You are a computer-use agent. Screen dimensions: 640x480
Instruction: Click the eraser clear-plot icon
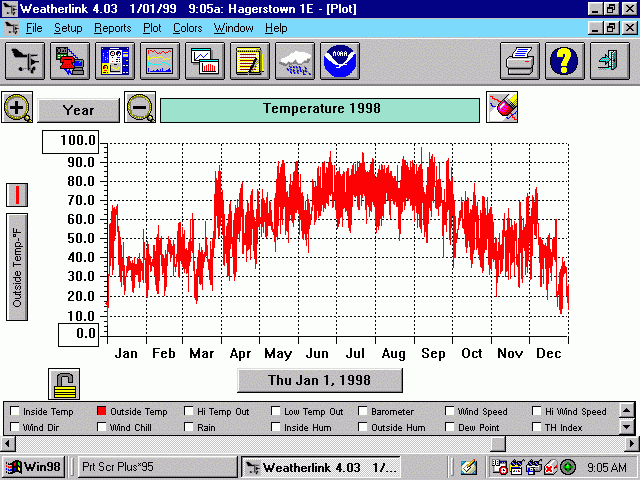(x=502, y=107)
